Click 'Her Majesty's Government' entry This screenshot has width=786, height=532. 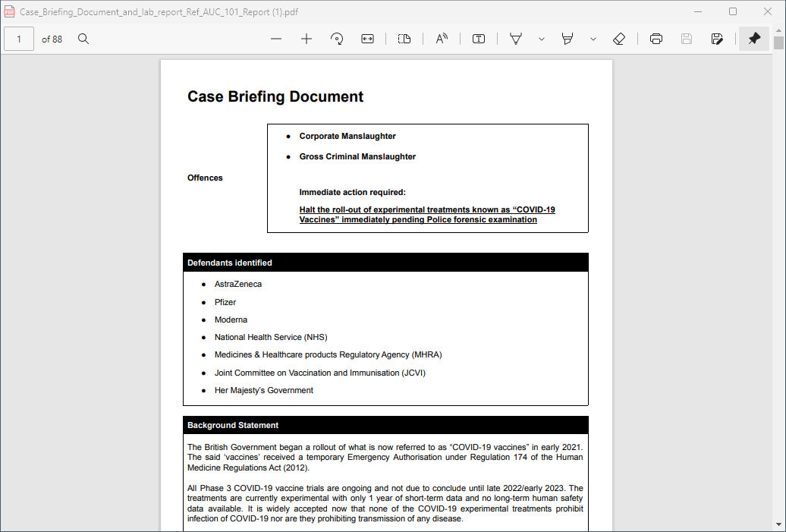264,391
